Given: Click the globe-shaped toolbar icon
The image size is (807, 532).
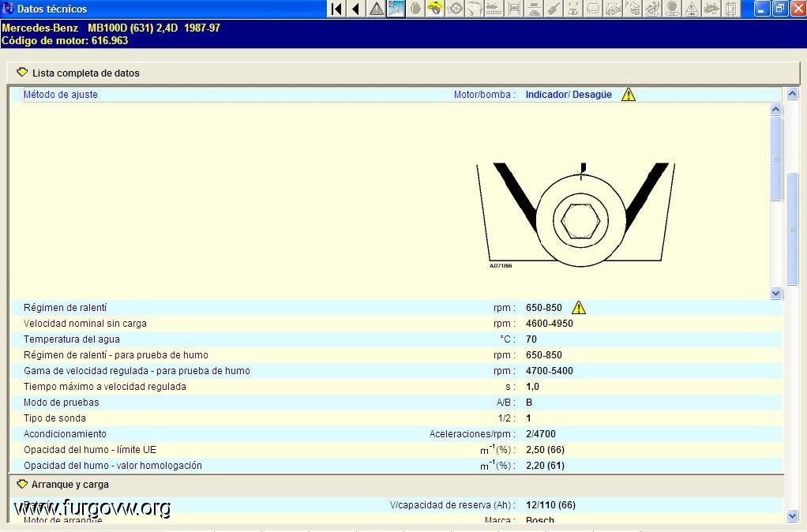Looking at the screenshot, I should point(672,9).
